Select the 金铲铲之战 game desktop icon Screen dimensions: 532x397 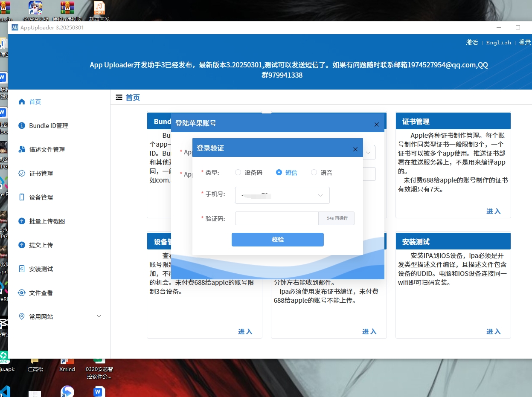[x=35, y=11]
